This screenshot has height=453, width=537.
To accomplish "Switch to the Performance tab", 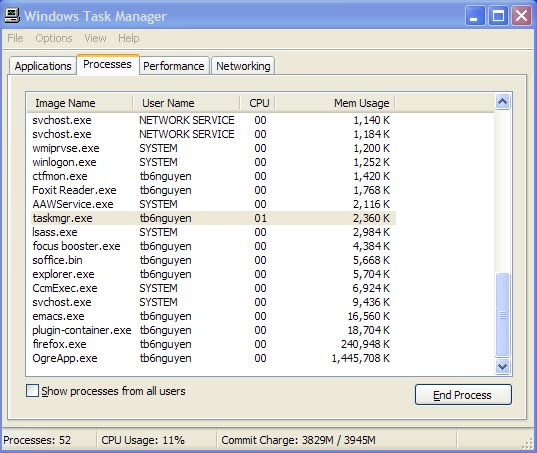I will click(174, 66).
